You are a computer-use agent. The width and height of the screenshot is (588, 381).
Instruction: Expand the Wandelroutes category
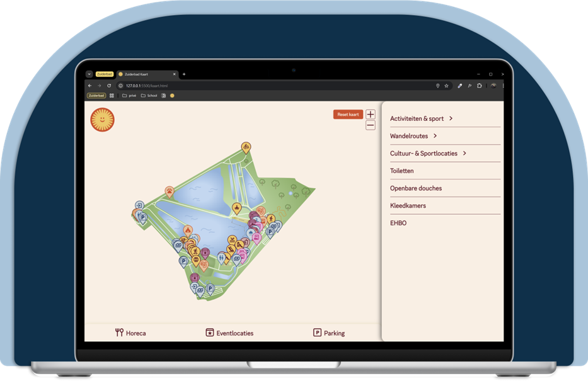tap(413, 136)
